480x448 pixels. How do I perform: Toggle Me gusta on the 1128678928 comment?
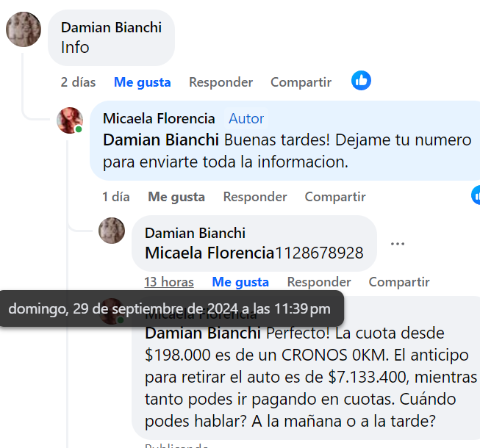click(240, 282)
